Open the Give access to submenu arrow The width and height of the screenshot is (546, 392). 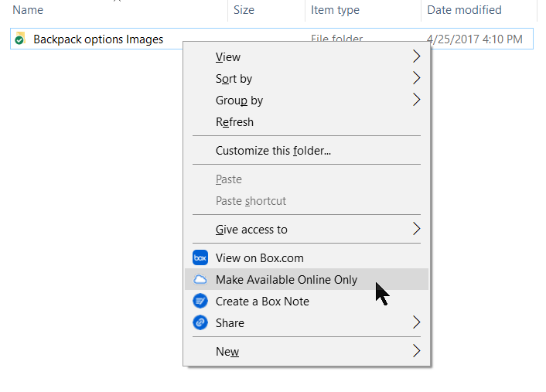coord(416,230)
